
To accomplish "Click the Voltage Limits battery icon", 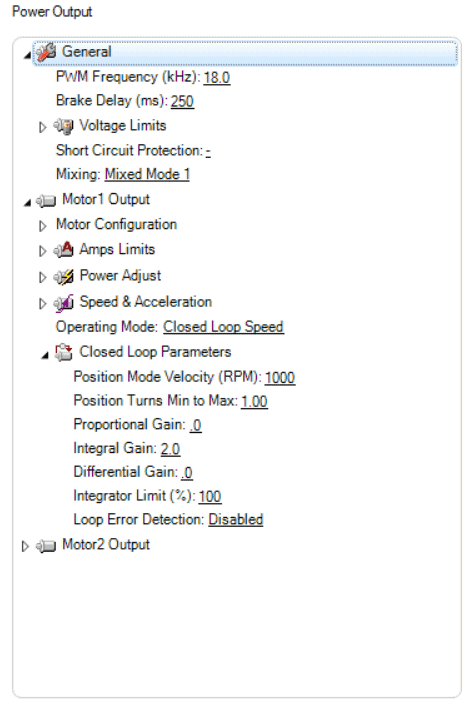I will tap(63, 126).
